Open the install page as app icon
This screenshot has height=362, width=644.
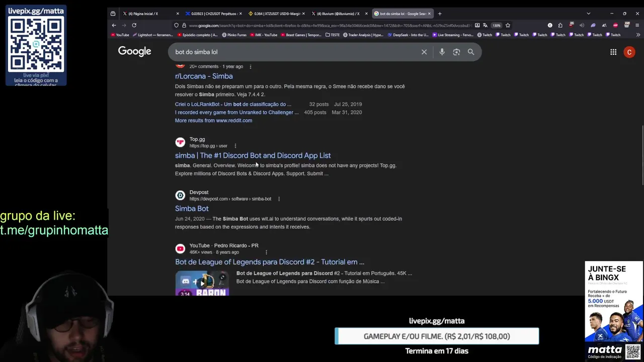pyautogui.click(x=477, y=25)
